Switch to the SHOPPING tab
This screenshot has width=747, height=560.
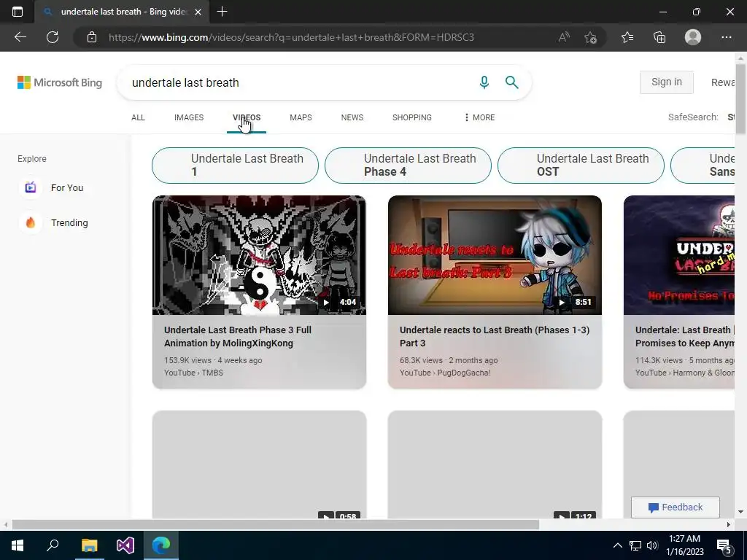[x=412, y=117]
